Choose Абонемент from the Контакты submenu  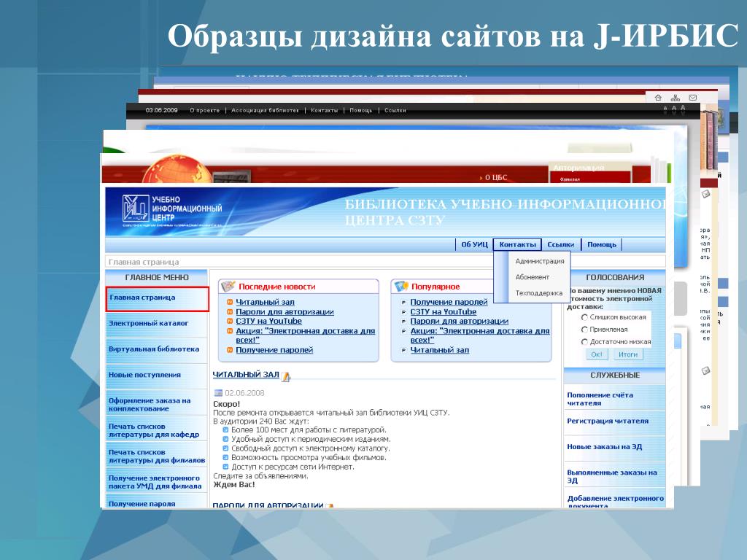[x=532, y=276]
